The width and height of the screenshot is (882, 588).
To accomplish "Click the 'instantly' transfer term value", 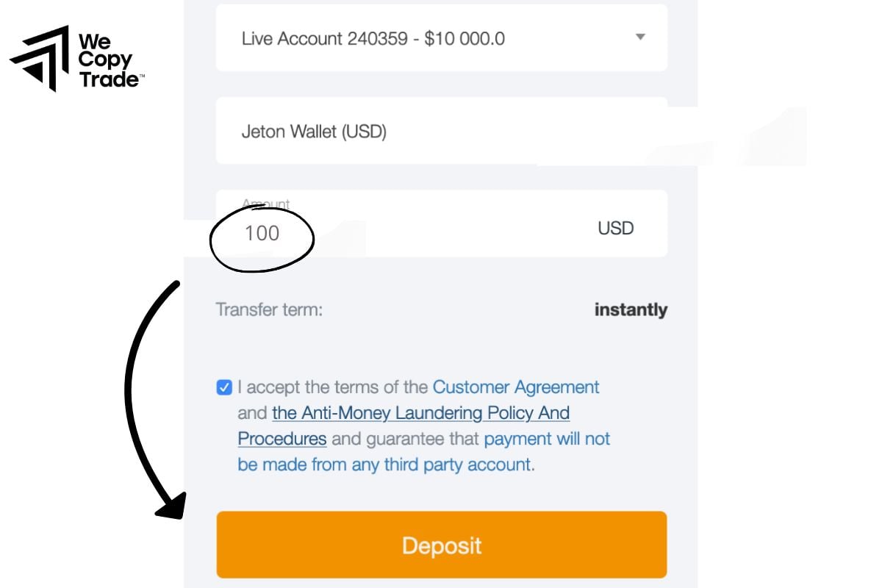I will coord(630,309).
